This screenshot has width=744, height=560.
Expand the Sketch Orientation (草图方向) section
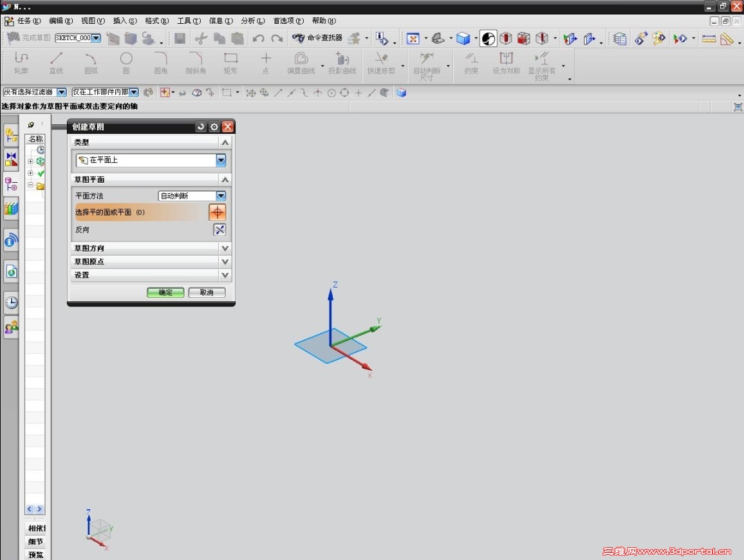point(225,248)
